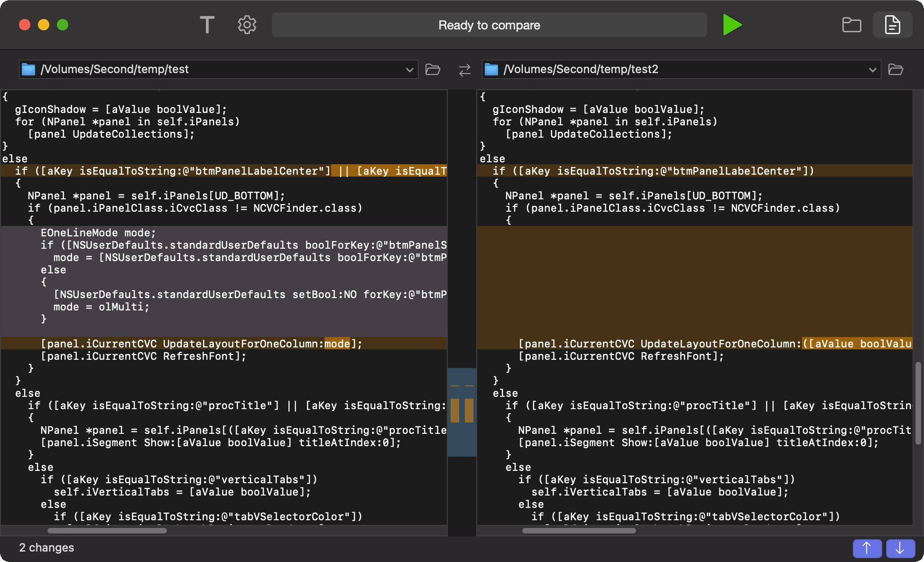Click the "Ready to compare" status field
924x562 pixels.
pos(489,25)
